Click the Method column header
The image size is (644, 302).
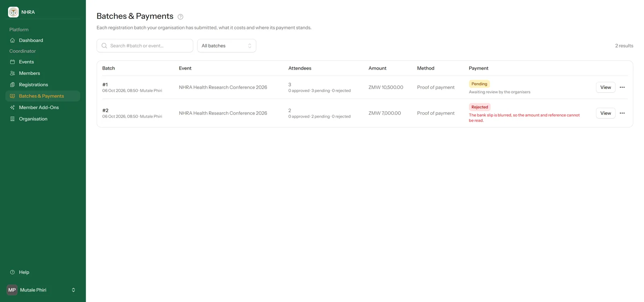pyautogui.click(x=425, y=68)
